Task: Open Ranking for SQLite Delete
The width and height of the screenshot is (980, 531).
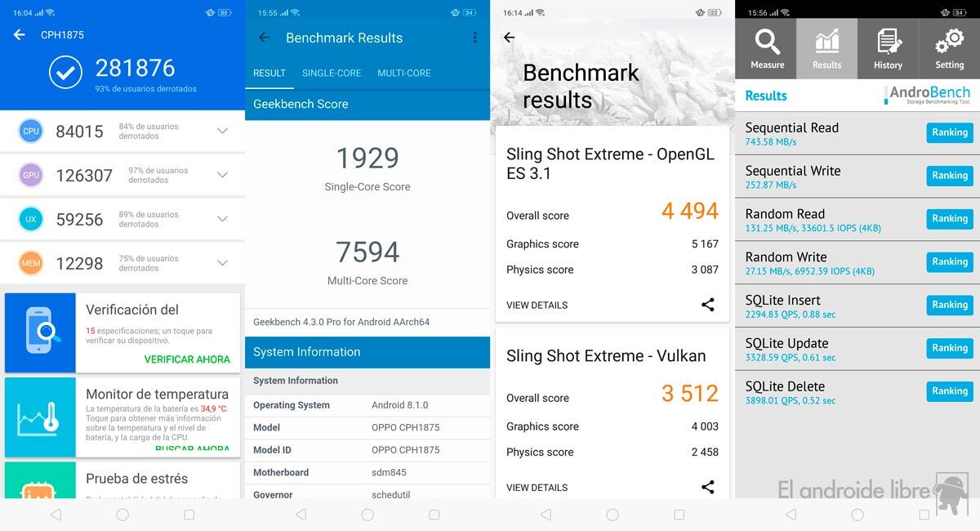Action: tap(950, 391)
